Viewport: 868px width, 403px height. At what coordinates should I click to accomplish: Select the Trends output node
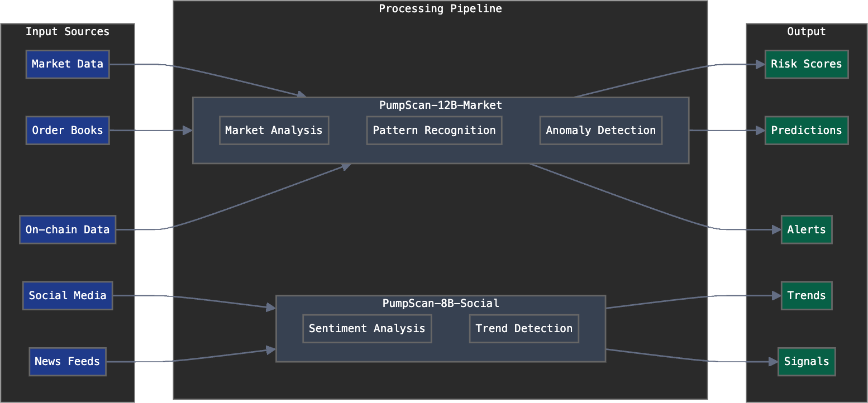click(x=806, y=296)
